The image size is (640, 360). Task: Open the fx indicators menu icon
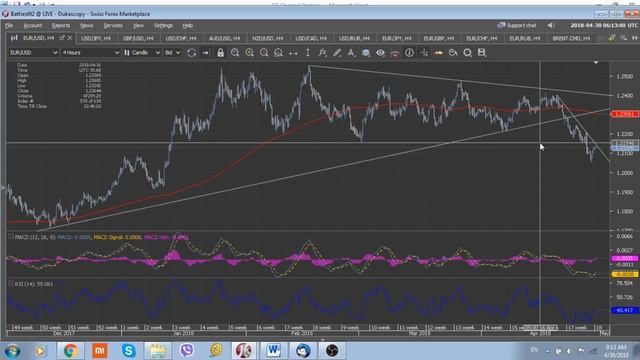(x=322, y=53)
